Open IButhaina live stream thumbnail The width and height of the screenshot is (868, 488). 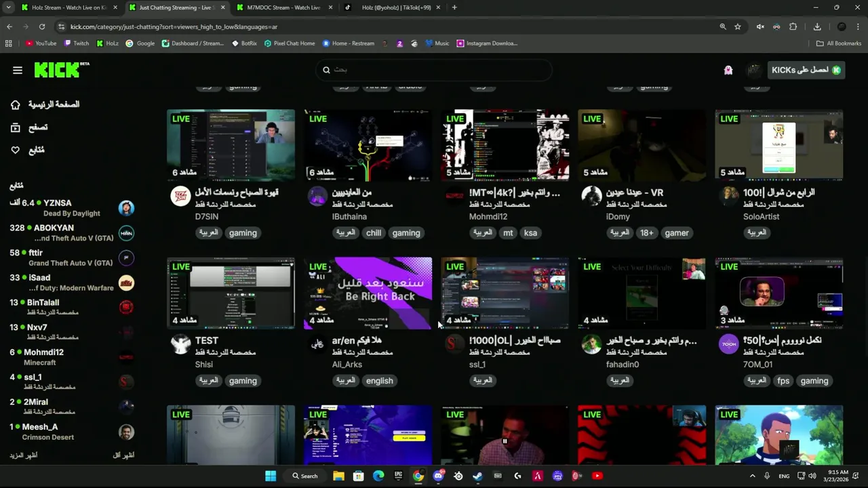[x=368, y=145]
